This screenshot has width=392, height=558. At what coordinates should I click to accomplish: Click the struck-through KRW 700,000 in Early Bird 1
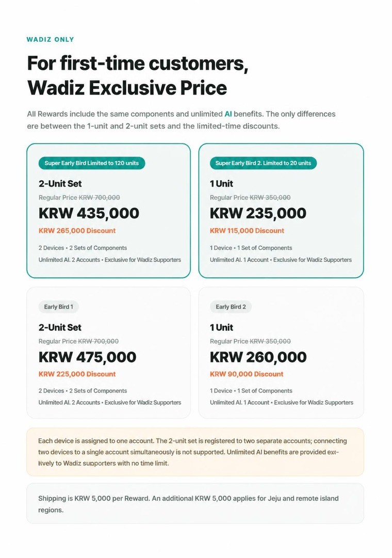pyautogui.click(x=98, y=341)
